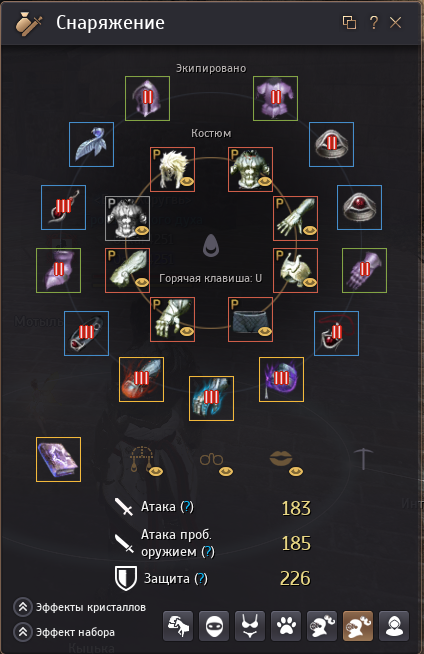The image size is (424, 654).
Task: Select the purple boots equipment slot
Action: coord(58,270)
